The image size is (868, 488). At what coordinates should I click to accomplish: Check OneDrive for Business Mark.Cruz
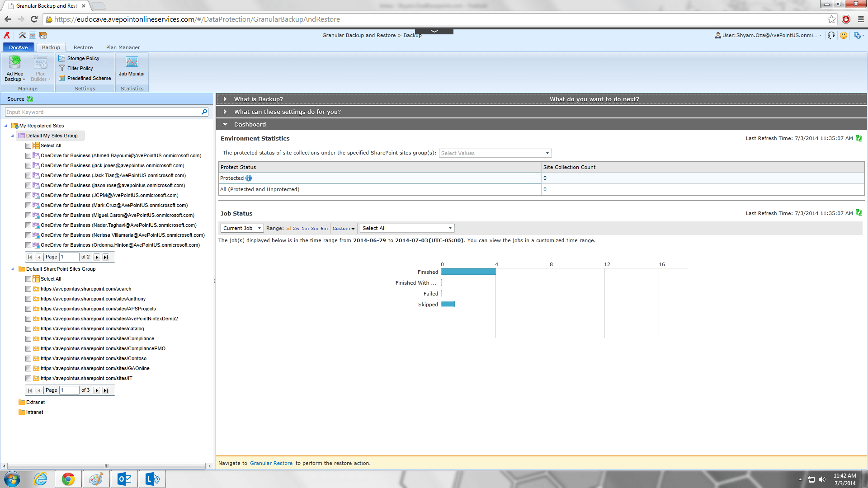(28, 205)
